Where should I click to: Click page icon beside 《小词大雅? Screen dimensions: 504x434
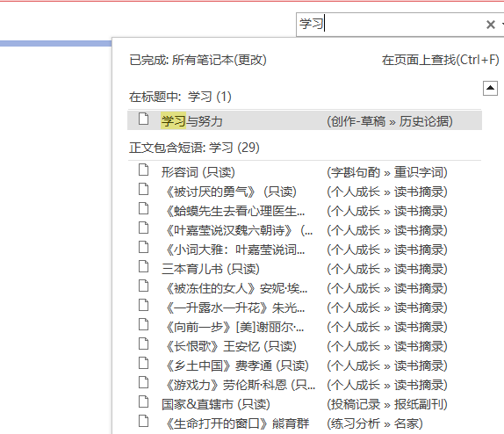point(143,247)
